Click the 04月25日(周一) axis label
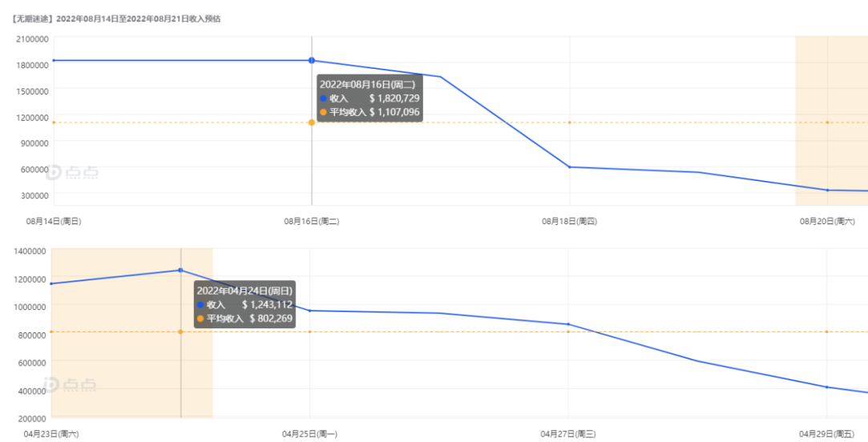This screenshot has height=442, width=868. tap(309, 434)
